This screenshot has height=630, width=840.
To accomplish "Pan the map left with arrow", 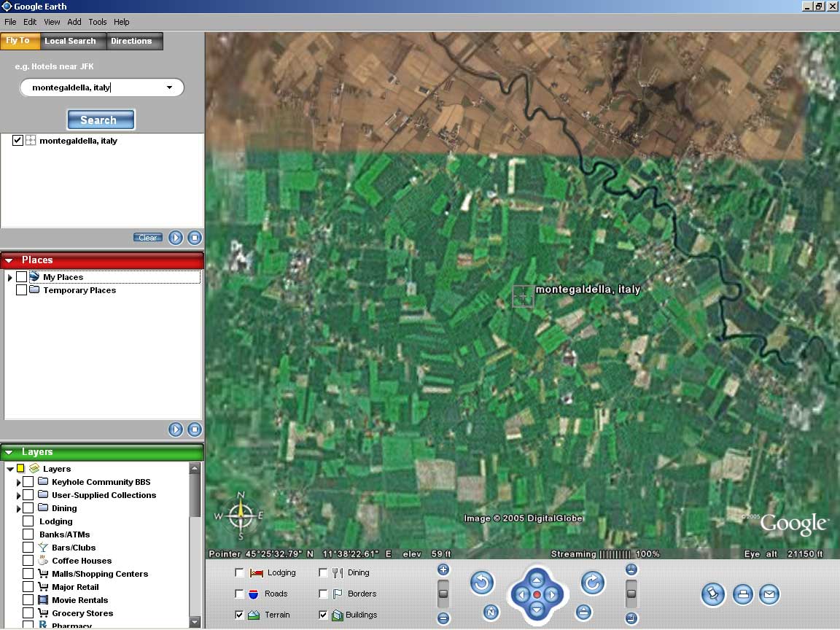I will tap(522, 594).
